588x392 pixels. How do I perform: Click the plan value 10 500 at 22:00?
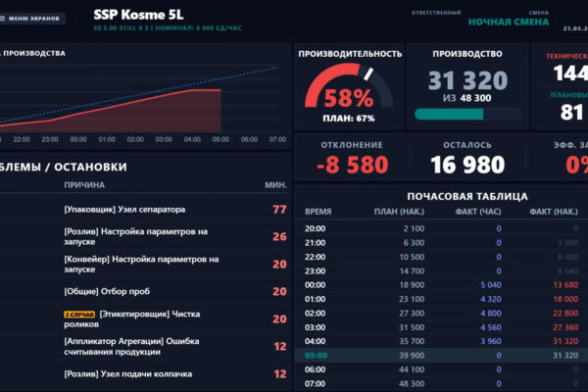click(412, 257)
